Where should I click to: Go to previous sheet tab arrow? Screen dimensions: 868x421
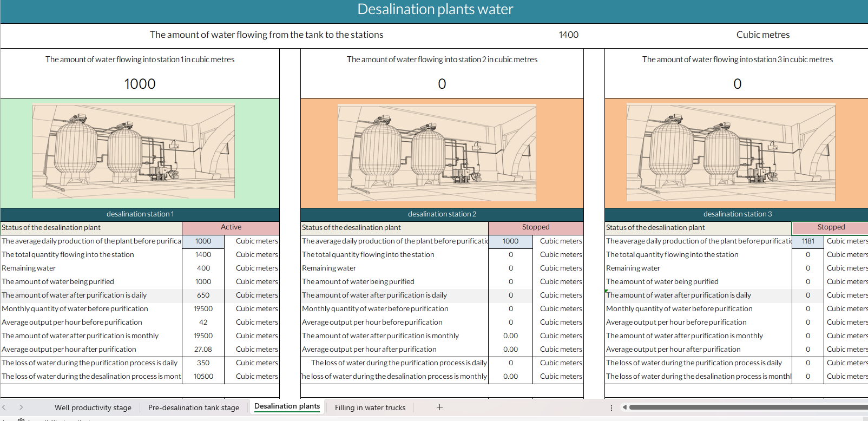(x=4, y=407)
